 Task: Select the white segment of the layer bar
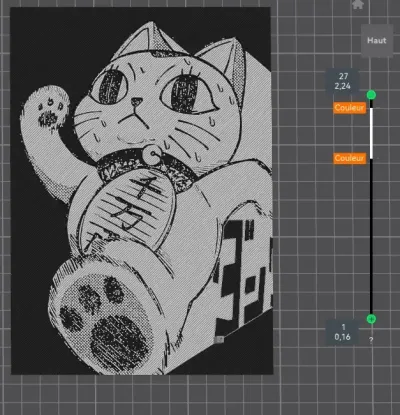[371, 133]
